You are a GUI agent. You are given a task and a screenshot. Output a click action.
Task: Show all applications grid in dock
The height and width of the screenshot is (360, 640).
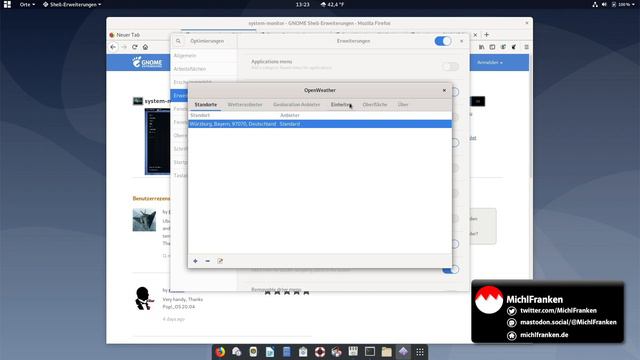pos(420,351)
